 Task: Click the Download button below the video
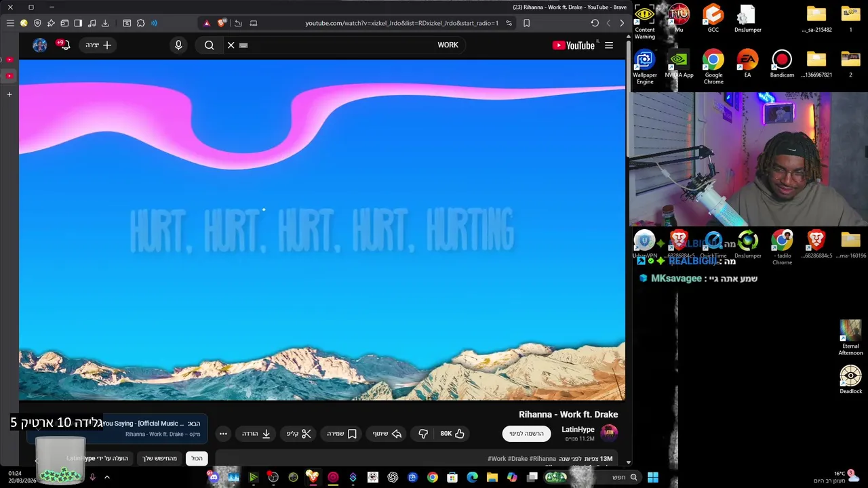[256, 434]
